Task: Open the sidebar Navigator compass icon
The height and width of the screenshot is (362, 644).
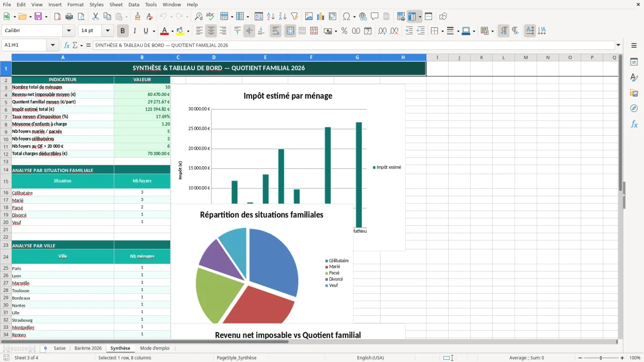Action: [x=634, y=109]
